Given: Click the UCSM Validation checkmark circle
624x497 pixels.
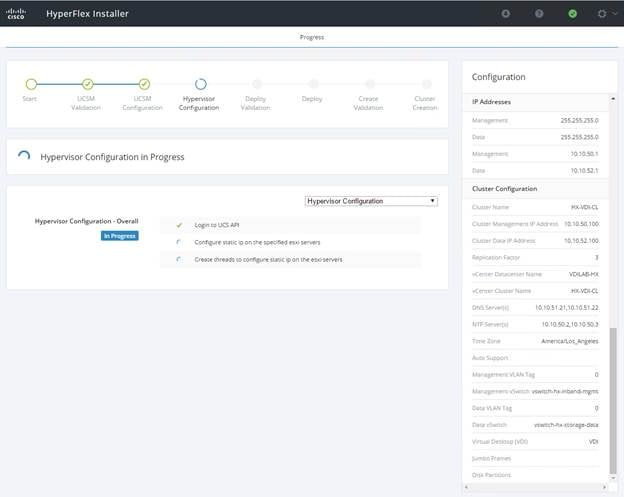Looking at the screenshot, I should (x=88, y=84).
